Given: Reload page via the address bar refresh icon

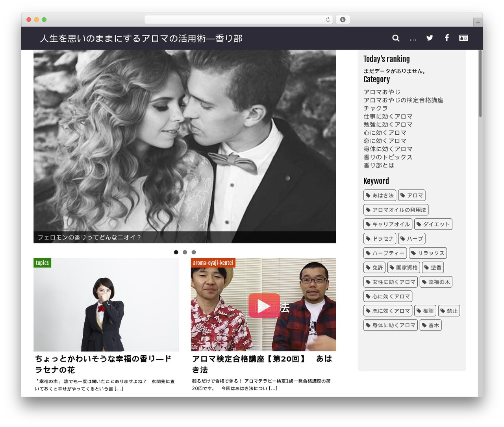Looking at the screenshot, I should tap(328, 20).
